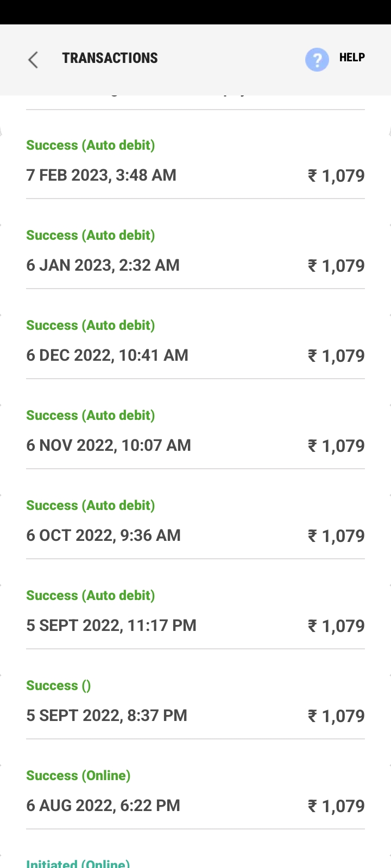This screenshot has height=868, width=391.
Task: Tap the TRANSACTIONS header title
Action: (110, 58)
